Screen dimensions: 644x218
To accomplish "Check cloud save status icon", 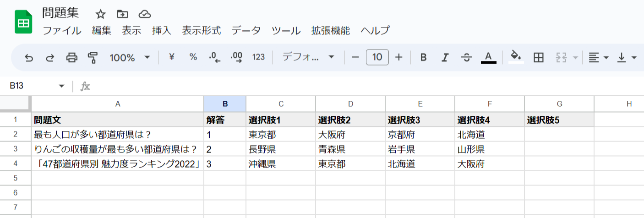I will tap(144, 14).
